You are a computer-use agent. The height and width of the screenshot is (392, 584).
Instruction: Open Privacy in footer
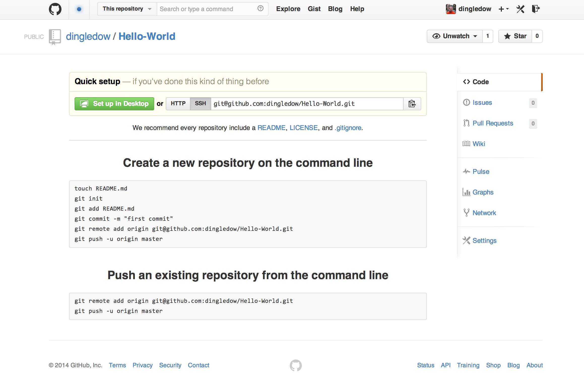(x=143, y=365)
